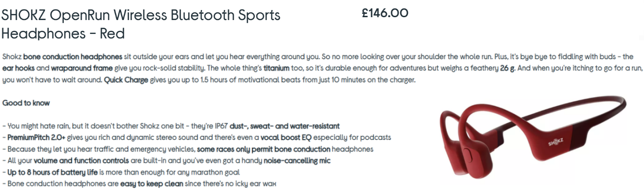Viewport: 644px width, 192px height.
Task: Click 'Up to 8 hours of battery life'
Action: pos(51,172)
